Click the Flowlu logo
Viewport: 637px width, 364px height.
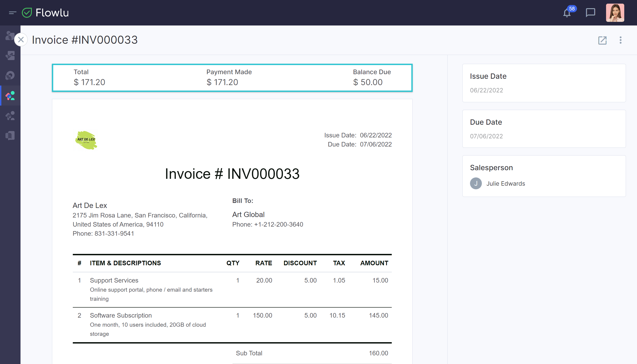(x=45, y=13)
